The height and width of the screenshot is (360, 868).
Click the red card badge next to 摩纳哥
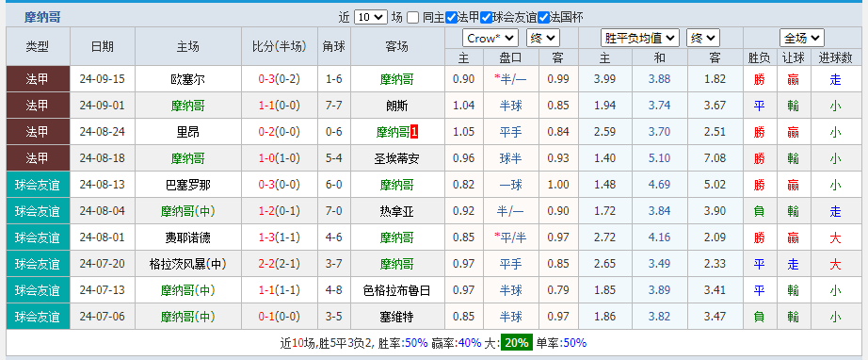(414, 132)
